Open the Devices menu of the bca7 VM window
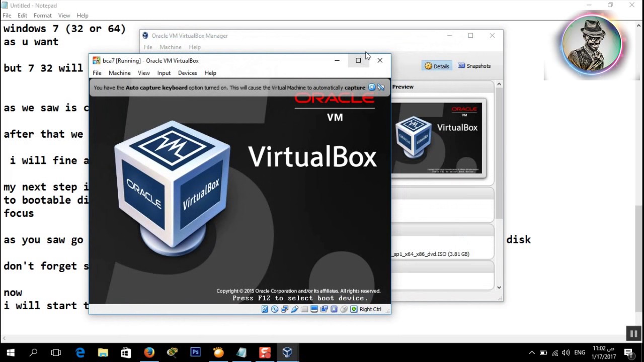644x362 pixels. (x=188, y=73)
